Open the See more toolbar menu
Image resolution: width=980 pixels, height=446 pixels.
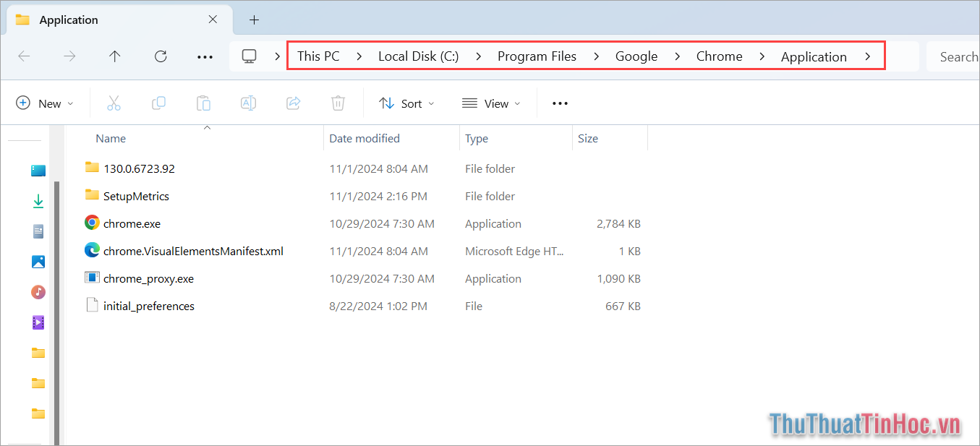(x=559, y=103)
